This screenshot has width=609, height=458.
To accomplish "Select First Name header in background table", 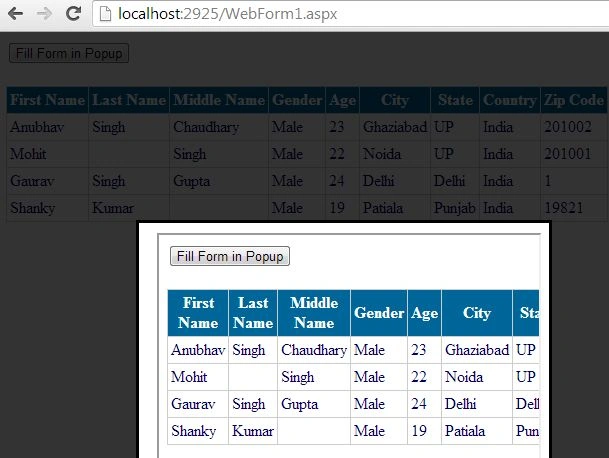I will 47,100.
